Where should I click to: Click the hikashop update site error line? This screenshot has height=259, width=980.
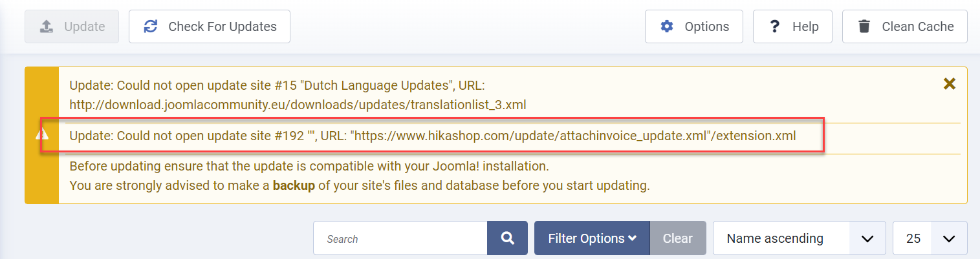pyautogui.click(x=432, y=136)
